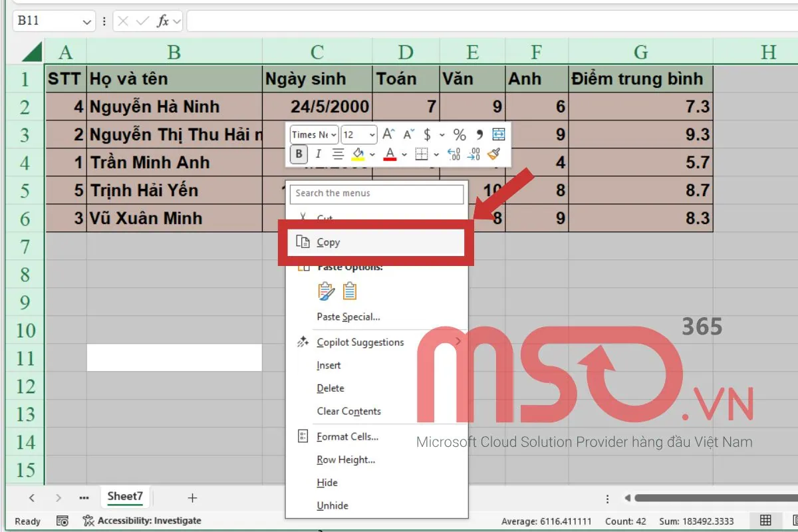Expand the Fill Color dropdown arrow
Viewport: 798px width, 532px height.
pos(372,154)
